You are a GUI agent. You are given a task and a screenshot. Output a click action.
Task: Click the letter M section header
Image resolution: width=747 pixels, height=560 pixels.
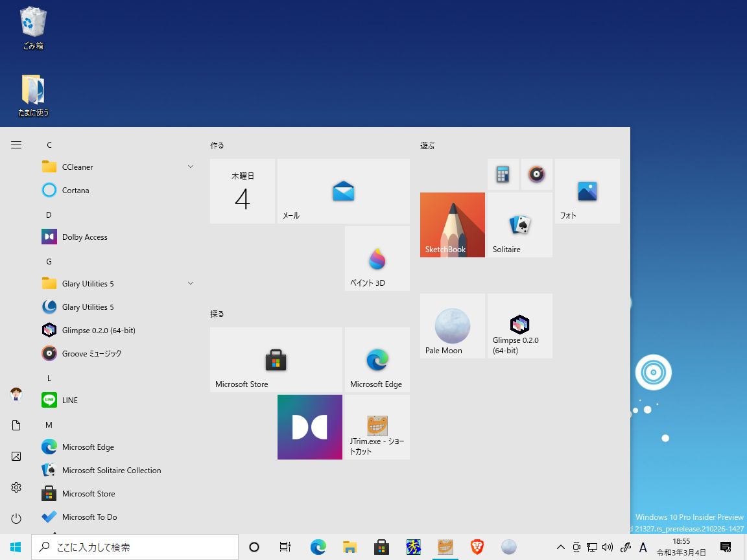click(49, 425)
